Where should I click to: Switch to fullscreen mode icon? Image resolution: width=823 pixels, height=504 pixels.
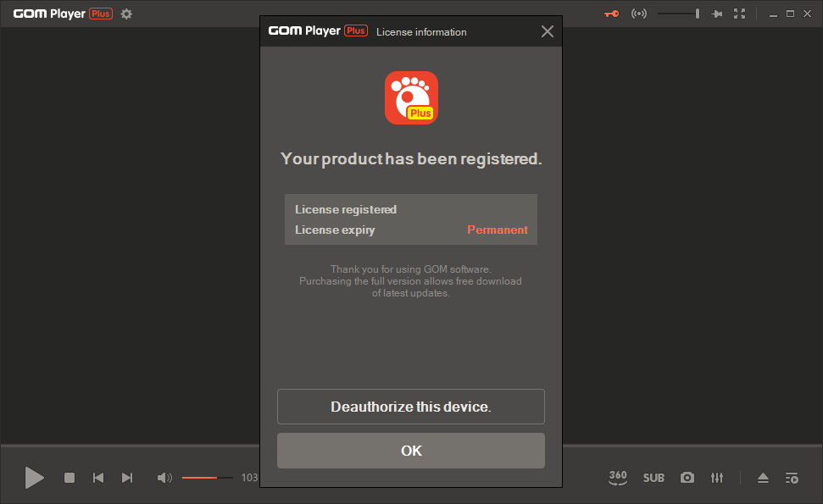point(740,14)
